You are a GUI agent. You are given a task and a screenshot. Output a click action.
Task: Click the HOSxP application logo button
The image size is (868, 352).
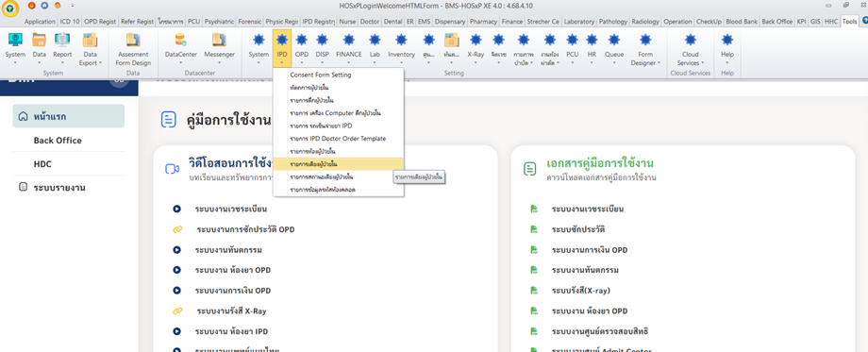point(10,8)
